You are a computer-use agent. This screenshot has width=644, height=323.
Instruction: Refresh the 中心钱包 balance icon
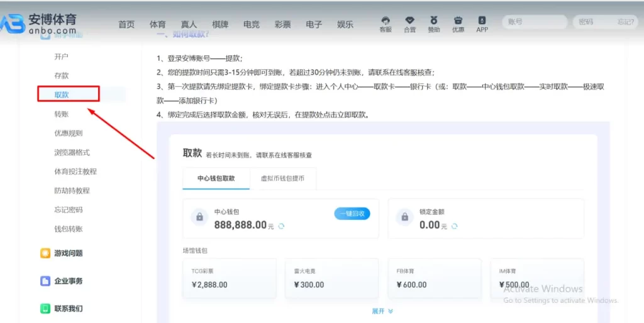coord(281,226)
